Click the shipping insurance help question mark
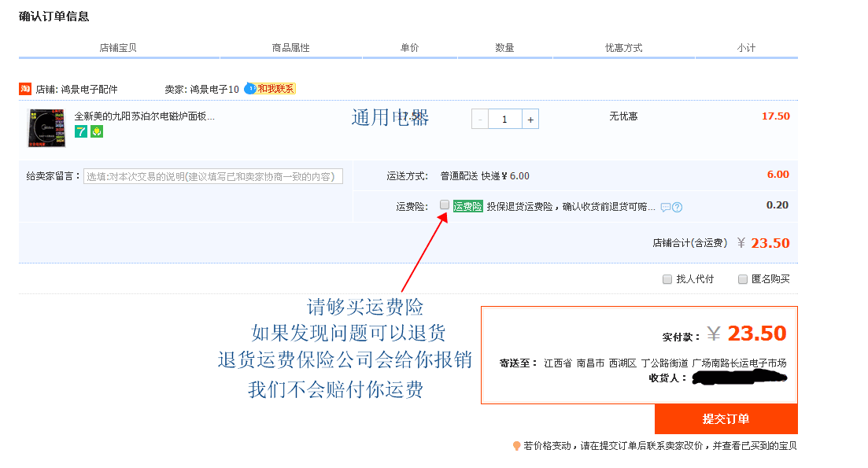Image resolution: width=868 pixels, height=468 pixels. (x=677, y=208)
